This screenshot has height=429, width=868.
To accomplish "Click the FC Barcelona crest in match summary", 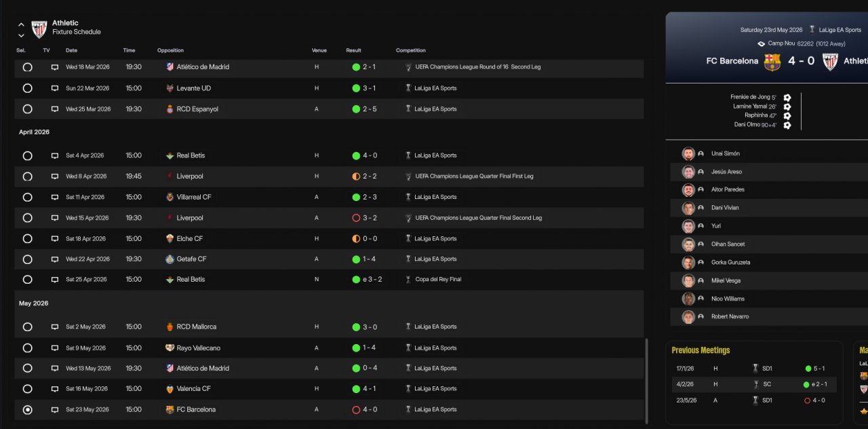I will tap(772, 62).
